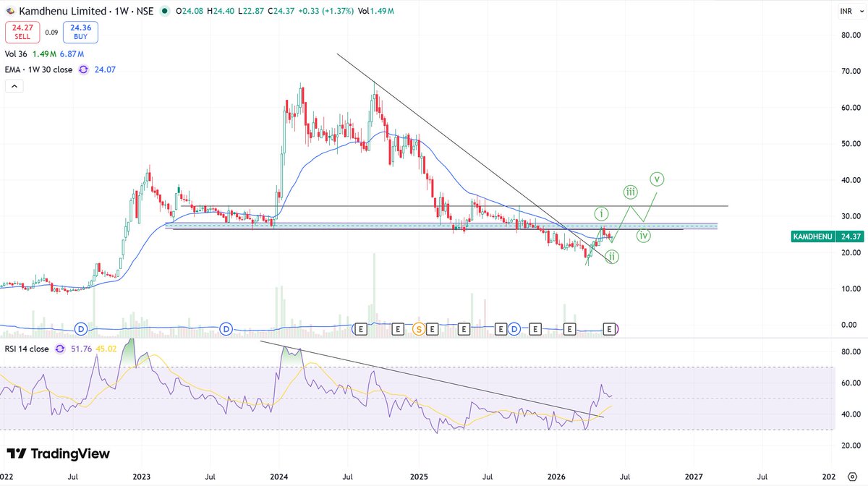Click the Kamdhenu symbol logo icon
868x486 pixels.
click(x=9, y=12)
